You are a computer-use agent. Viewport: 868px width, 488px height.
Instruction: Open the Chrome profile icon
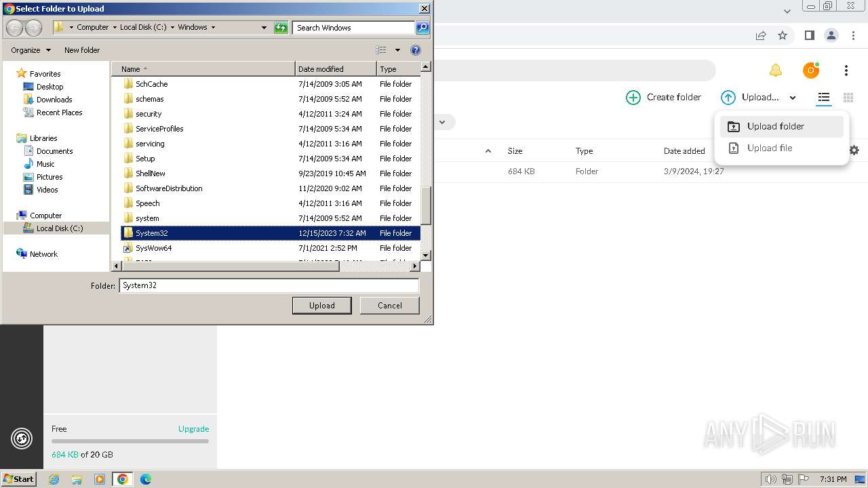831,35
